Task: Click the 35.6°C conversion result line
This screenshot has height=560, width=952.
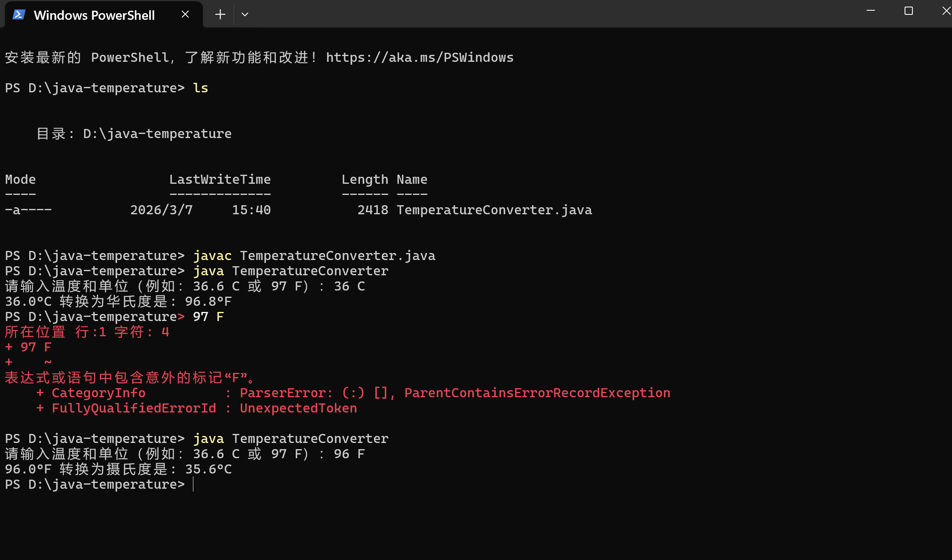Action: [x=118, y=469]
